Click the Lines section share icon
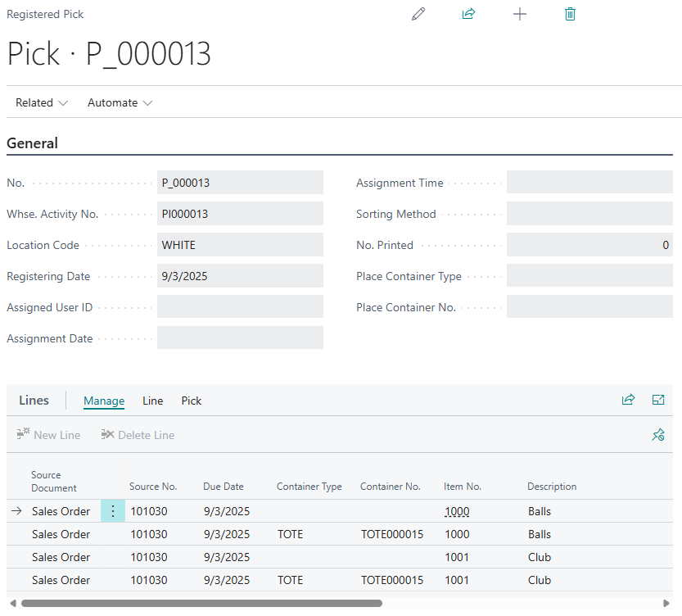This screenshot has width=682, height=616. tap(628, 400)
